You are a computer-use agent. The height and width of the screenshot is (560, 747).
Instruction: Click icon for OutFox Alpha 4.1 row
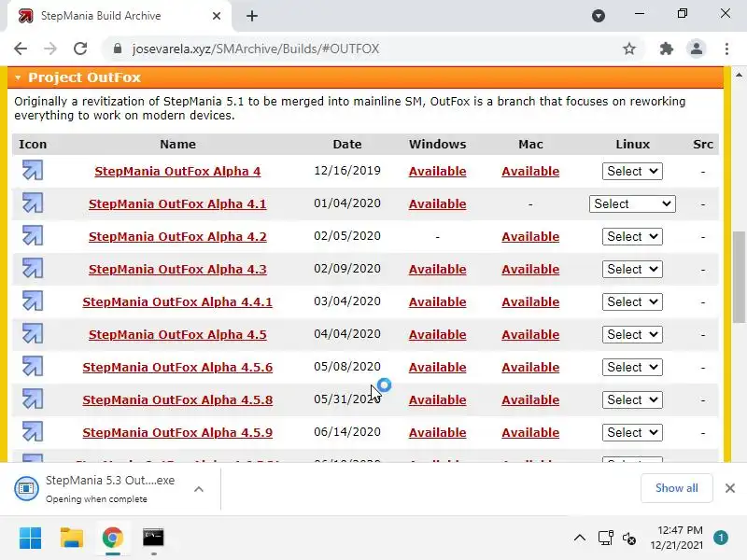33,203
